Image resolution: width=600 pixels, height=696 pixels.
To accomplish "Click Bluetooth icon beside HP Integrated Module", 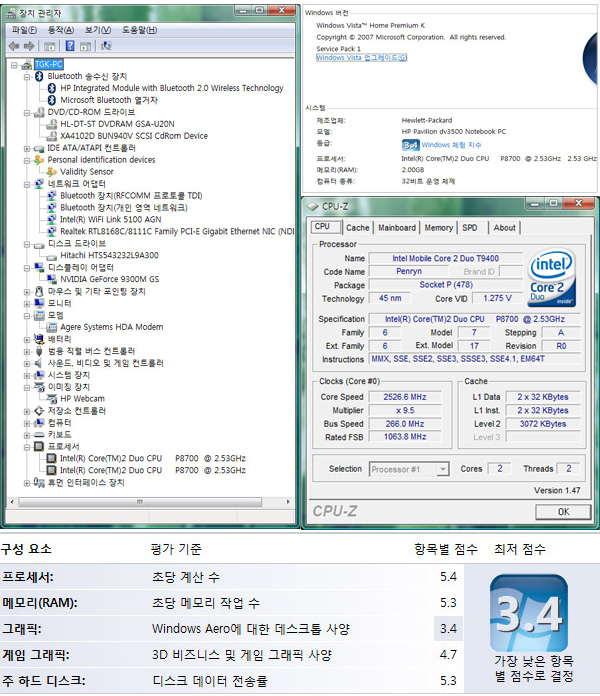I will click(x=51, y=88).
